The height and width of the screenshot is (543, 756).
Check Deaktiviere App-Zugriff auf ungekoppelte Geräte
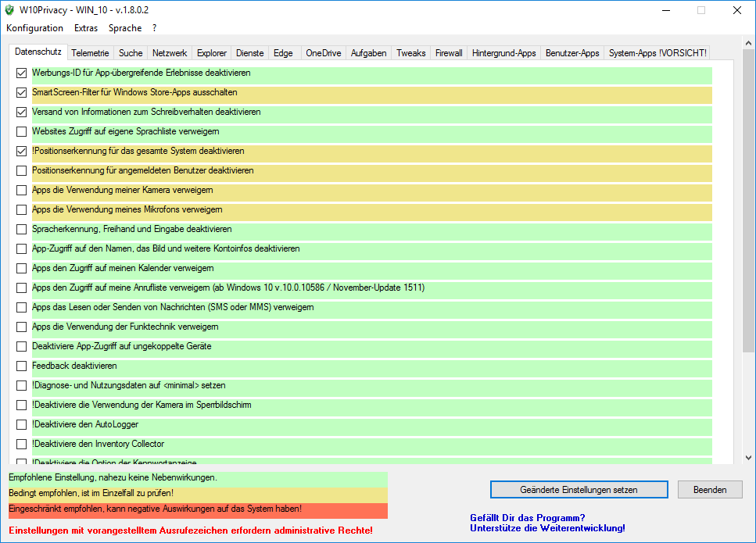[x=21, y=346]
